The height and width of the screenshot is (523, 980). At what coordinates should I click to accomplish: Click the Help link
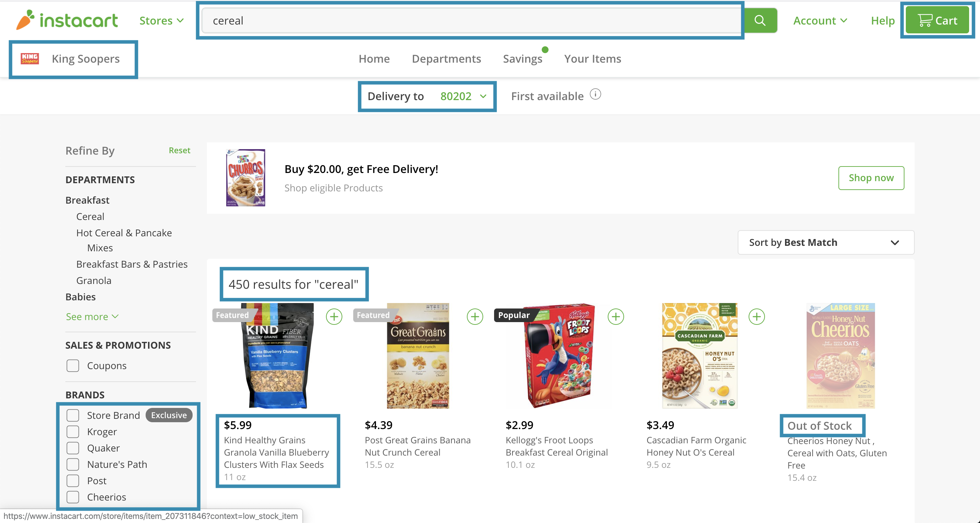[x=883, y=20]
